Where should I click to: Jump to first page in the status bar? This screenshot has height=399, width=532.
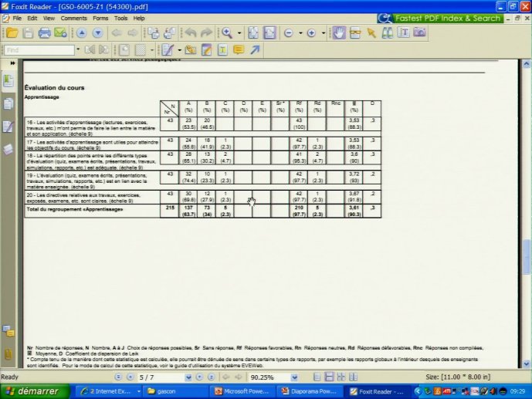(118, 377)
